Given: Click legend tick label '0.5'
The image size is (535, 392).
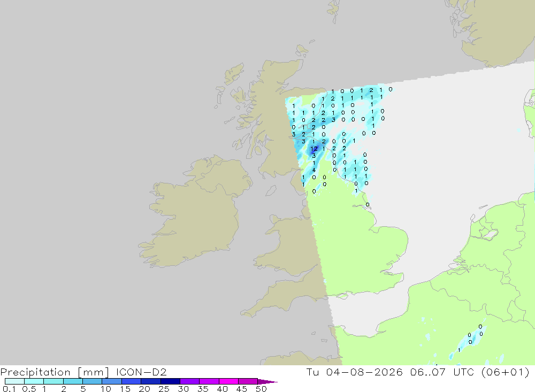Looking at the screenshot, I should tap(29, 389).
